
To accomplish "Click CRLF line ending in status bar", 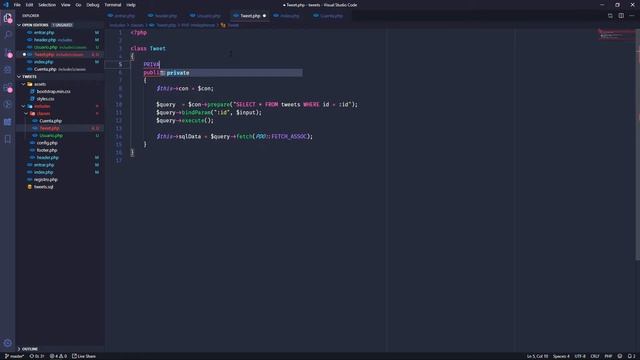I will 595,356.
